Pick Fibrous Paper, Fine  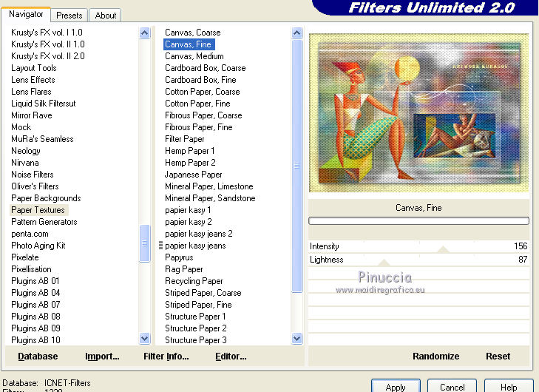point(198,127)
